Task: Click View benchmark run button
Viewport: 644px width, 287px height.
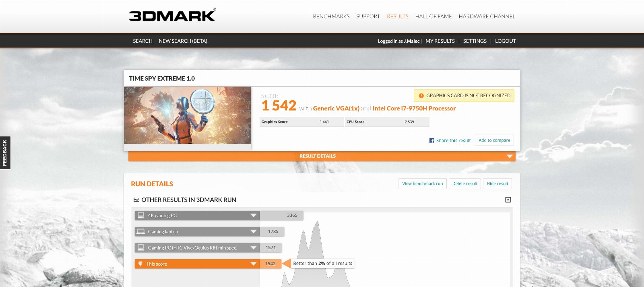Action: tap(423, 184)
